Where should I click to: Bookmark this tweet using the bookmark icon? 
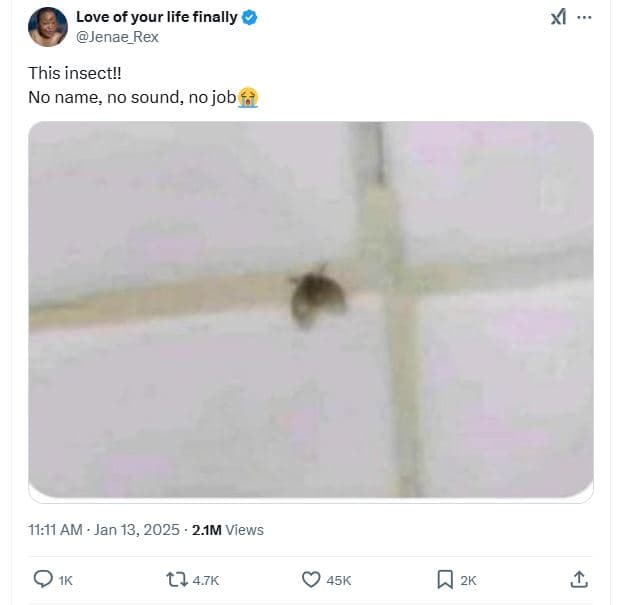pyautogui.click(x=445, y=579)
